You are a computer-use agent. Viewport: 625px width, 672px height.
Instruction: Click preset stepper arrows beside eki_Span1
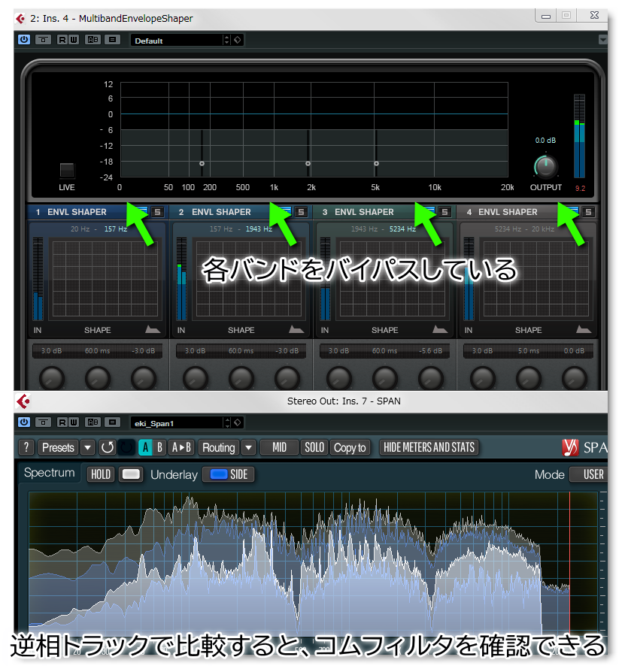tap(227, 423)
